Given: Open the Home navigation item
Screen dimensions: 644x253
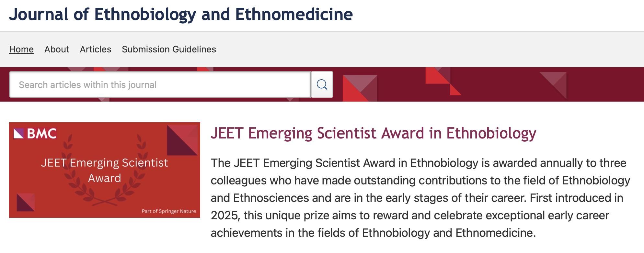Looking at the screenshot, I should point(21,49).
